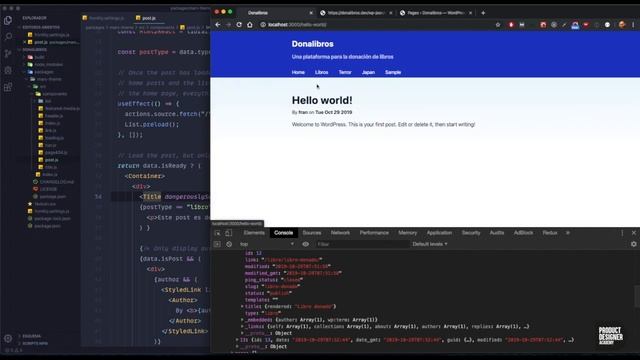
Task: Switch to the Memory tab
Action: (407, 233)
